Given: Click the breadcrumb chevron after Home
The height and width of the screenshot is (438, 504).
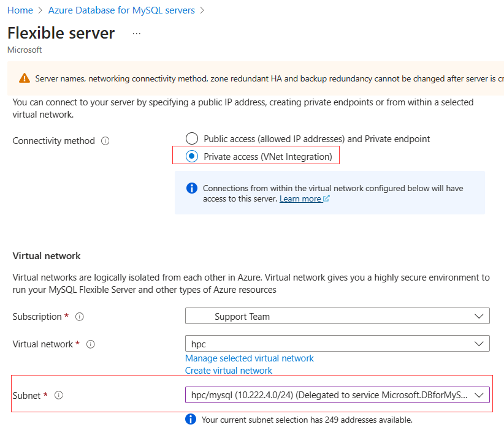Looking at the screenshot, I should (40, 10).
